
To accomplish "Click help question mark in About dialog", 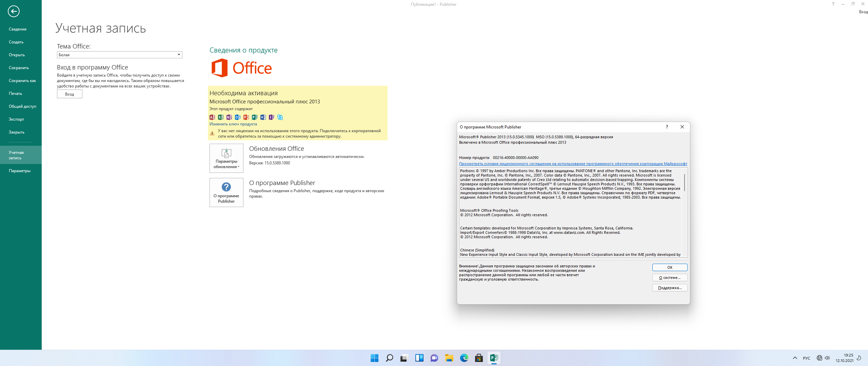I will point(667,127).
